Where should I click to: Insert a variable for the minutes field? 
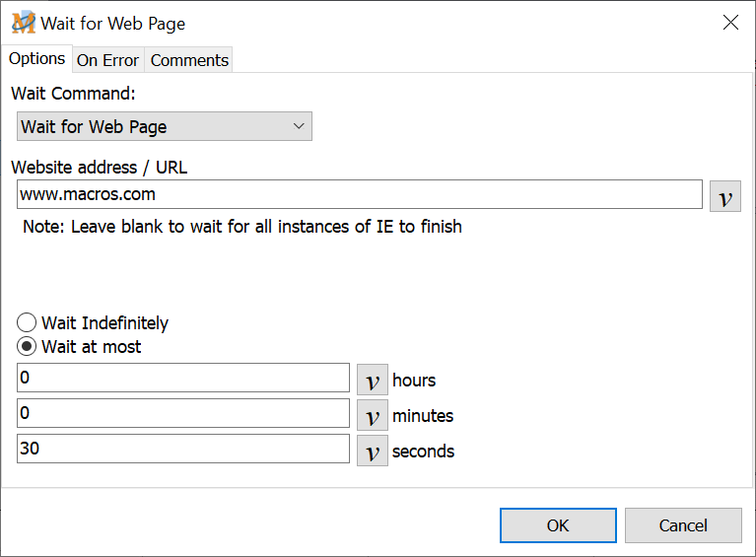tap(373, 416)
